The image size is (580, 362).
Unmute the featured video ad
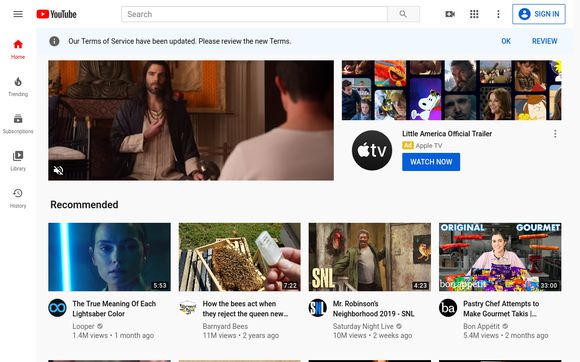(x=58, y=170)
